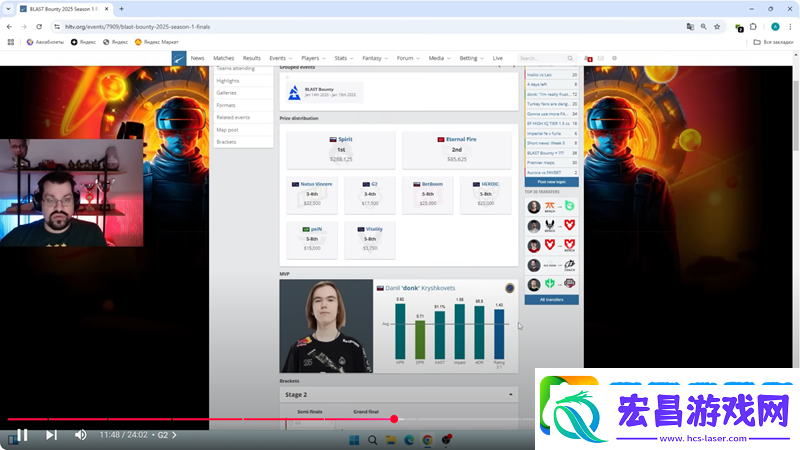Open the Extensions puzzle icon
This screenshot has width=800, height=450.
pyautogui.click(x=753, y=27)
